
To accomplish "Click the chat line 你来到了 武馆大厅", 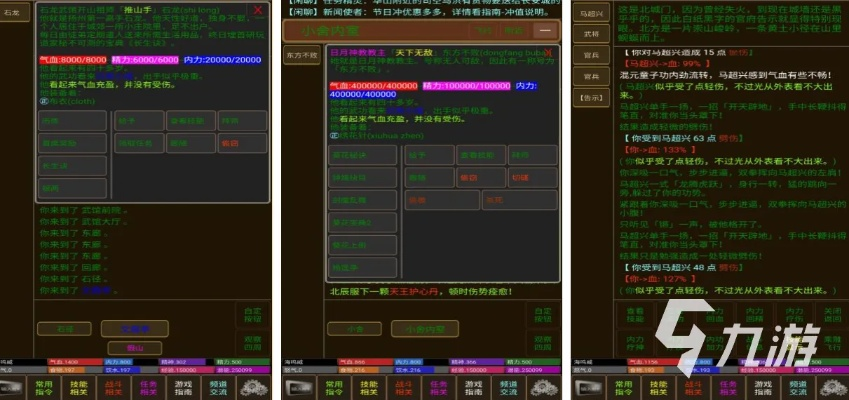I will point(83,222).
